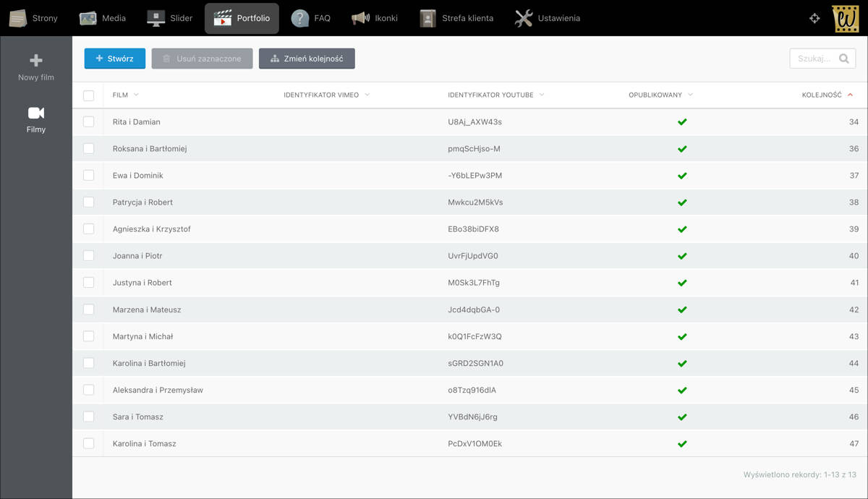Open the Strefa klienta menu
The image size is (868, 499).
coord(457,18)
